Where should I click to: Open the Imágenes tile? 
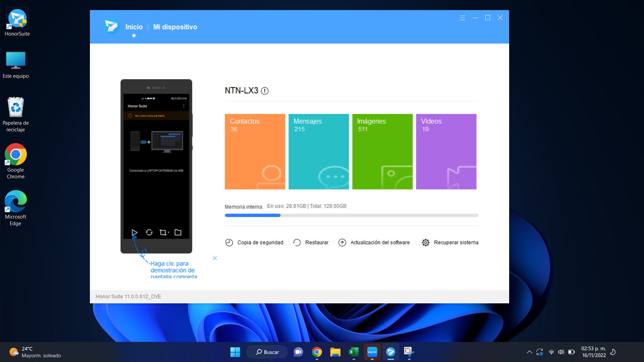coord(382,152)
